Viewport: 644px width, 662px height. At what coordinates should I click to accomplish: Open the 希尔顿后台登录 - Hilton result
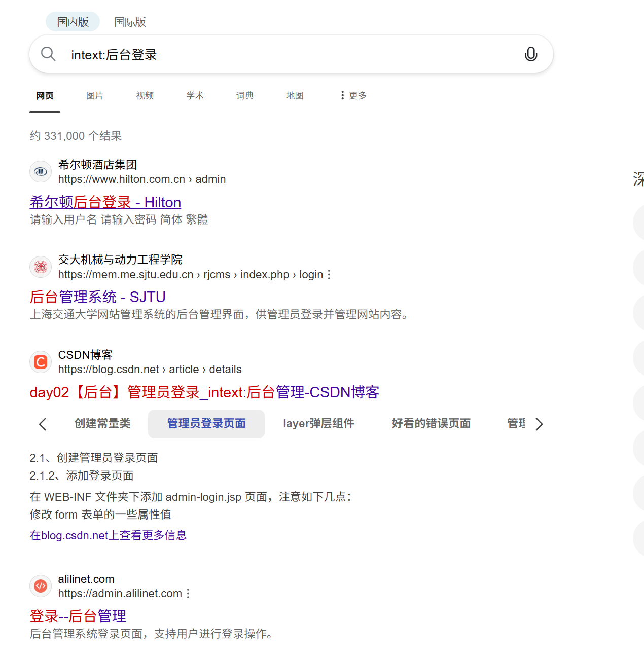point(105,202)
